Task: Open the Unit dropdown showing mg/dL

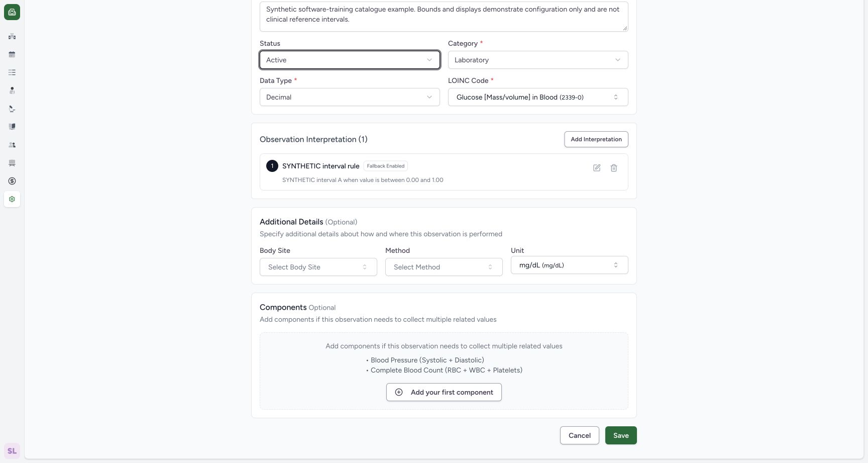Action: click(570, 265)
